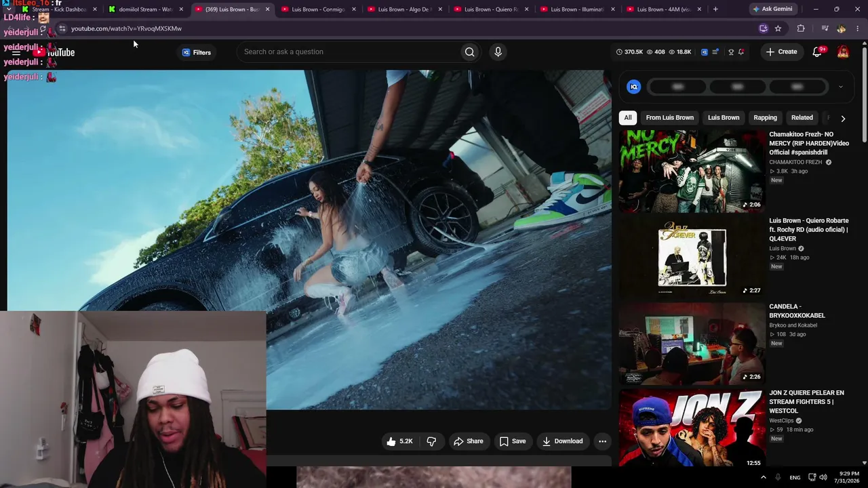This screenshot has width=868, height=488.
Task: Open Brykoo and Kokabel channel link
Action: pyautogui.click(x=793, y=325)
